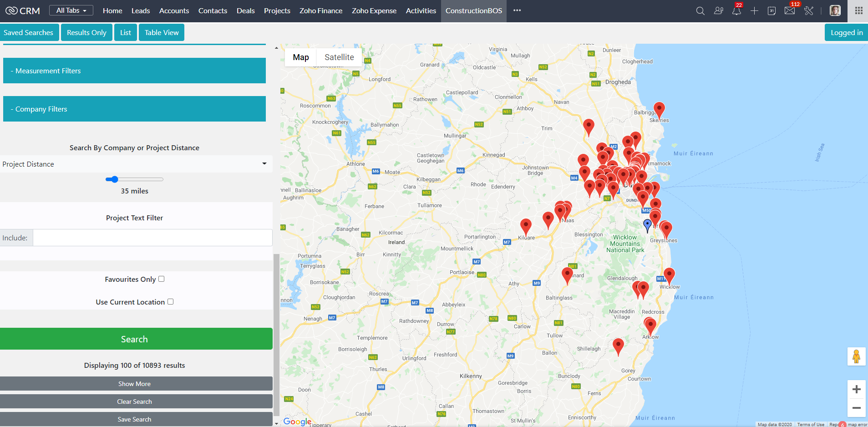This screenshot has width=868, height=427.
Task: Open the Projects tab
Action: [x=277, y=11]
